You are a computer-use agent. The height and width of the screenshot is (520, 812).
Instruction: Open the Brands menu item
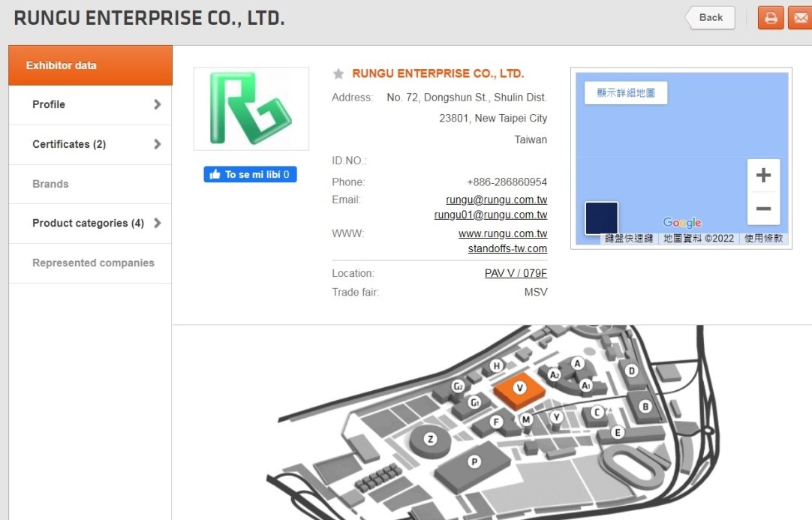pos(50,184)
